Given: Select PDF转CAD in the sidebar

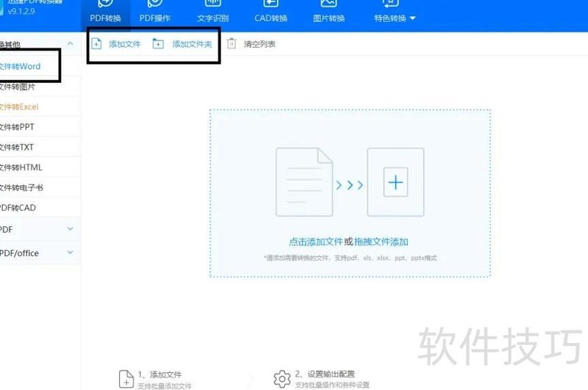Looking at the screenshot, I should click(40, 208).
